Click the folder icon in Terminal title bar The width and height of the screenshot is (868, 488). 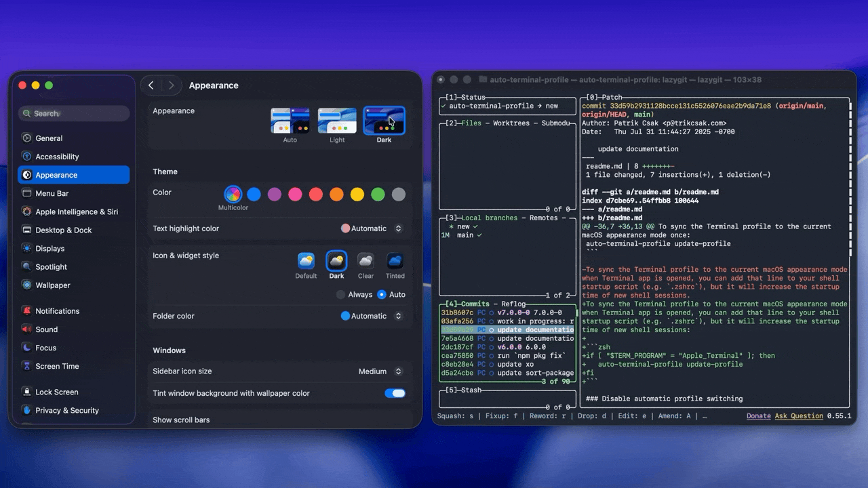483,79
